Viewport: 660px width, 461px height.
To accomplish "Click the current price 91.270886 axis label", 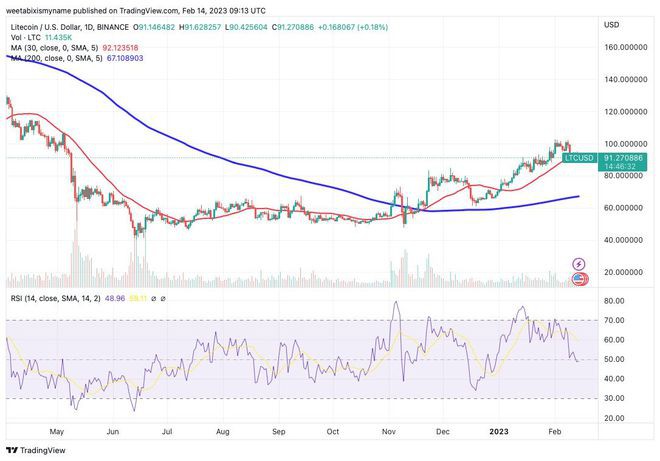I will (x=628, y=158).
